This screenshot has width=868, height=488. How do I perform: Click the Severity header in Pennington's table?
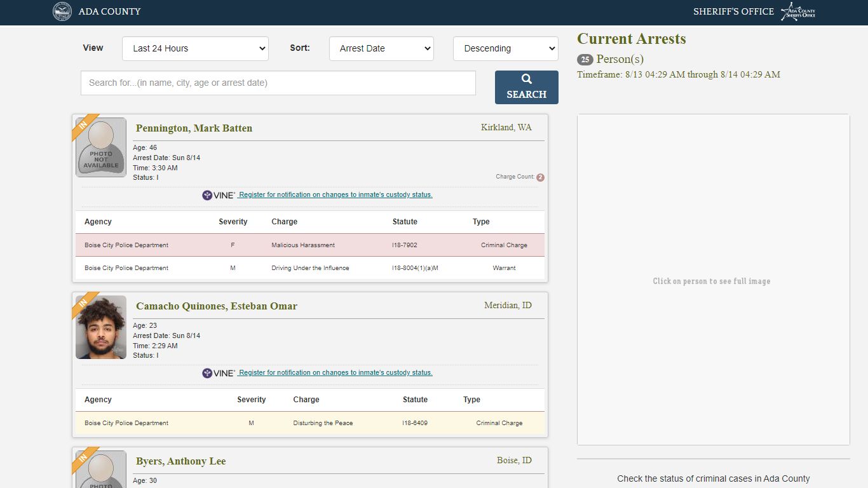(x=233, y=222)
